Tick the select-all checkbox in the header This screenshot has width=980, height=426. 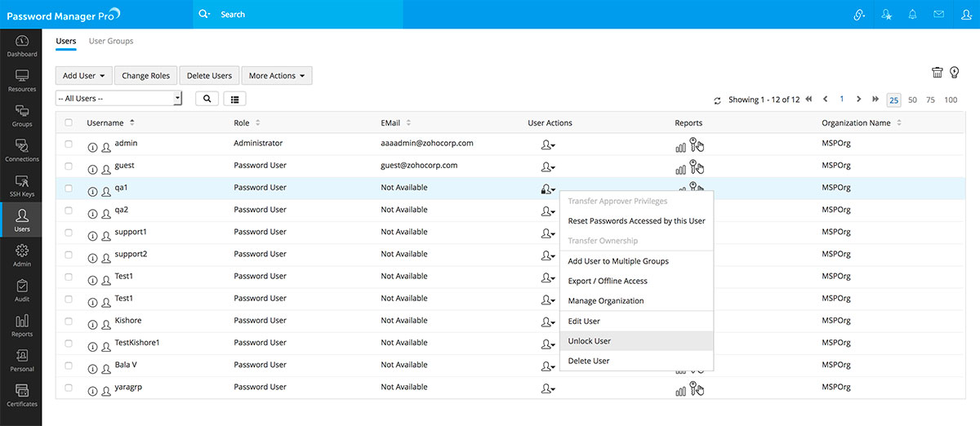pos(69,123)
